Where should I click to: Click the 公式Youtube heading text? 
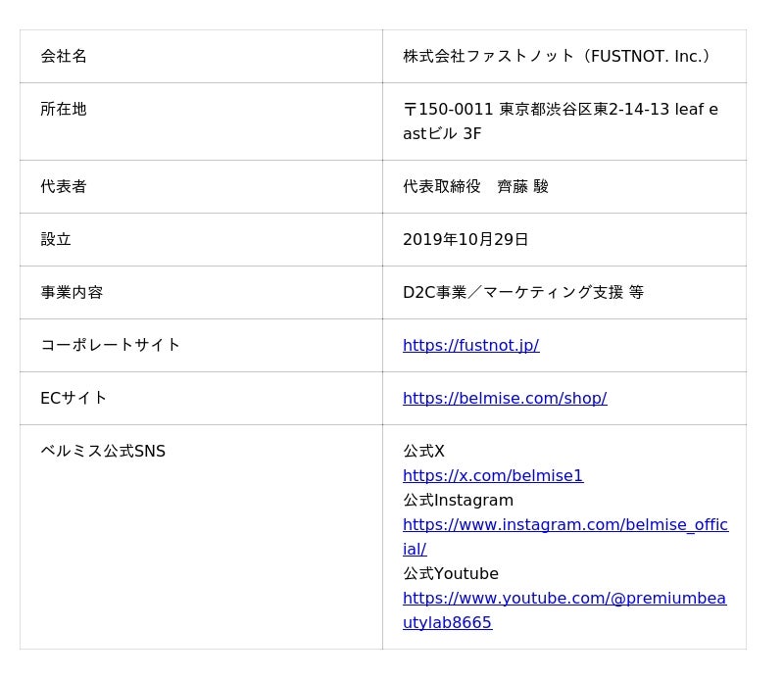click(451, 573)
